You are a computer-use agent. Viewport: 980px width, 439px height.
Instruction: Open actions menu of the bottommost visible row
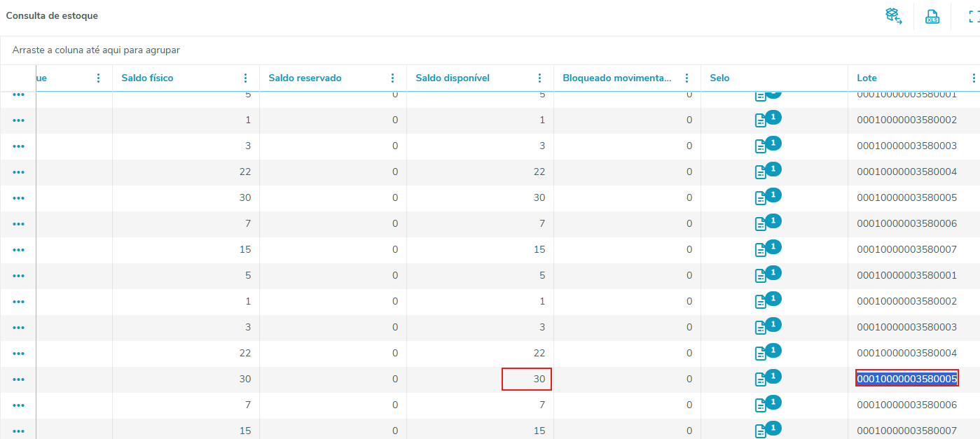pyautogui.click(x=19, y=431)
